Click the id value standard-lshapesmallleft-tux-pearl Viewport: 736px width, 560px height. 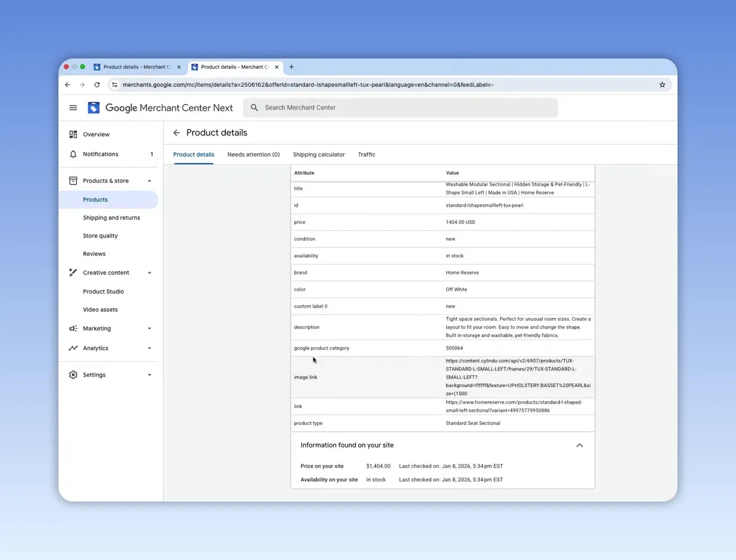point(484,205)
